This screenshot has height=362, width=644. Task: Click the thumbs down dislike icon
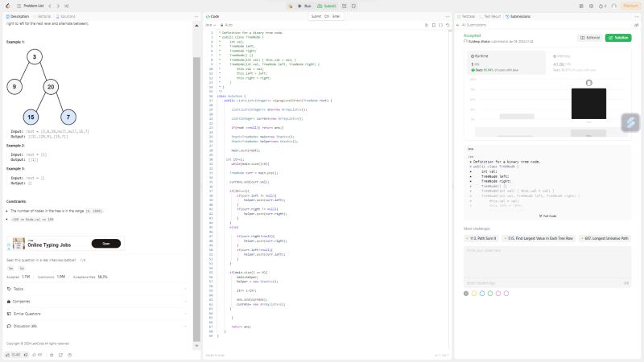pos(26,355)
